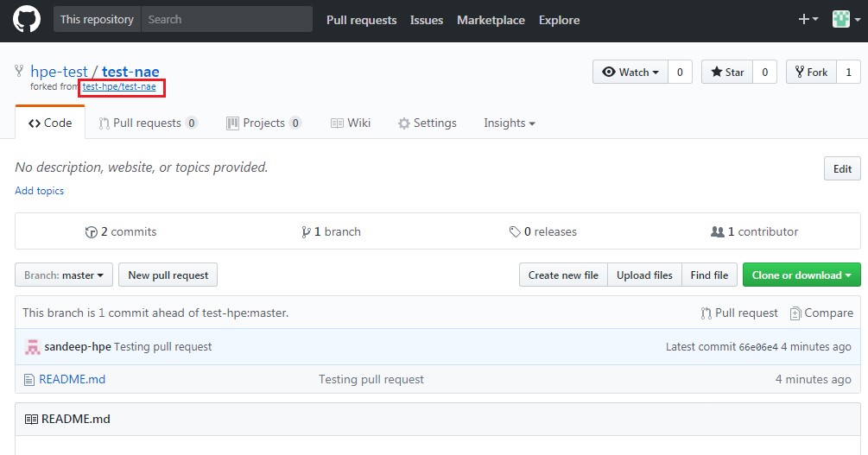Click Find file
This screenshot has height=455, width=868.
709,275
